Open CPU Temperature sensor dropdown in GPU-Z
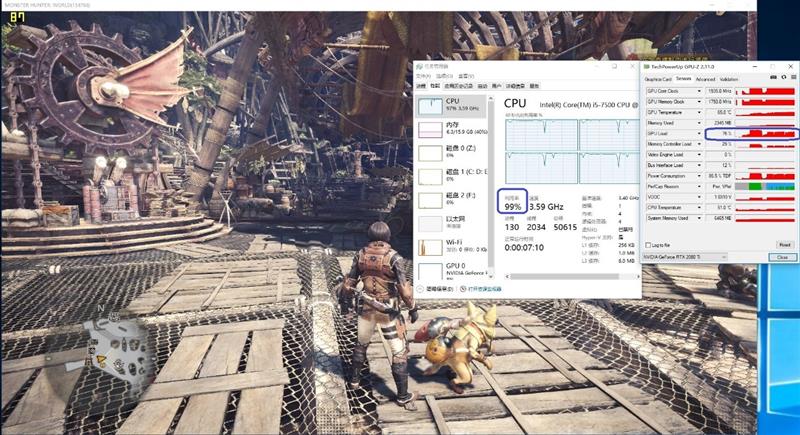 click(x=699, y=208)
